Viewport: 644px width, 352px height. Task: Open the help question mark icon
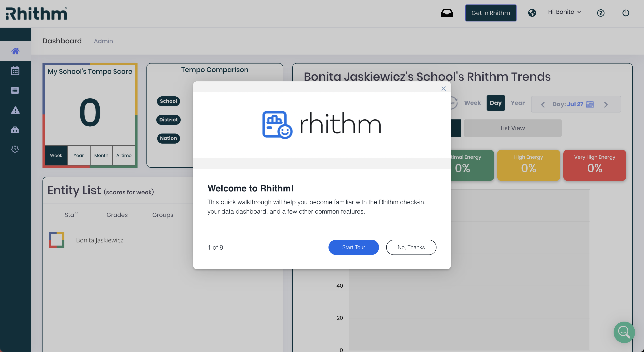click(600, 13)
